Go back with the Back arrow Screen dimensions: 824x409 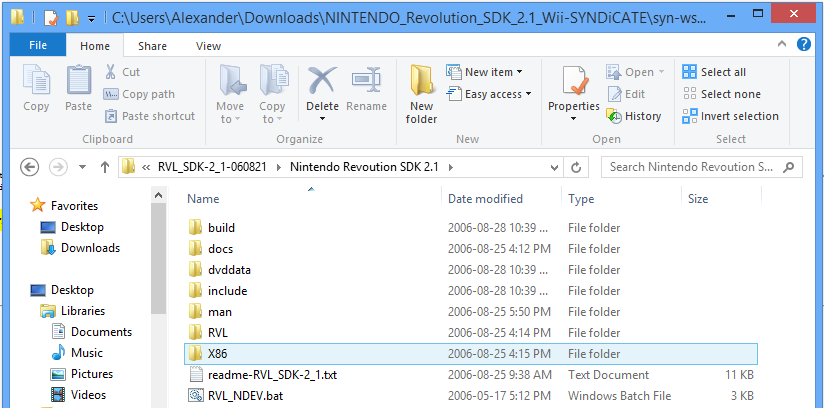[x=29, y=167]
